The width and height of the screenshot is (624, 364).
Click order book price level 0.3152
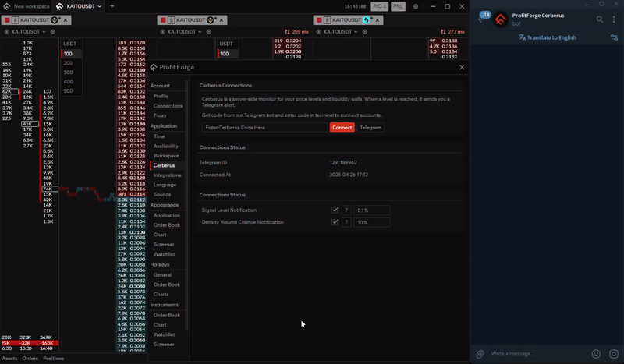[137, 91]
